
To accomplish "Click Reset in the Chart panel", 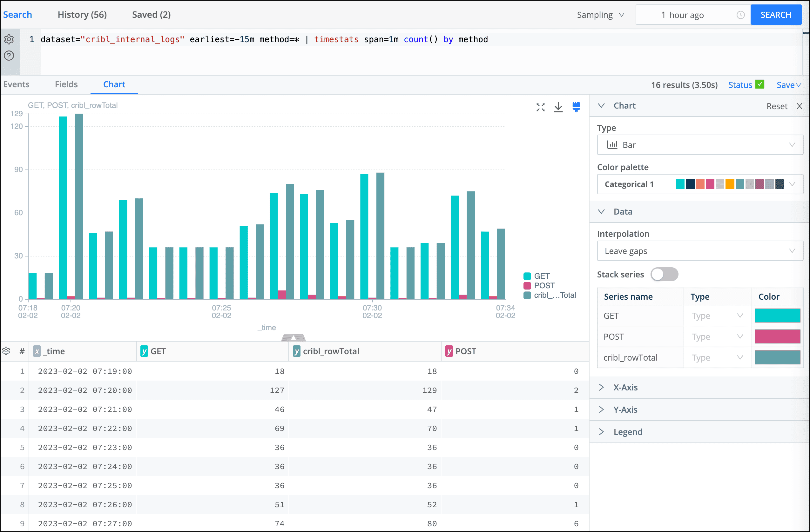I will 777,106.
